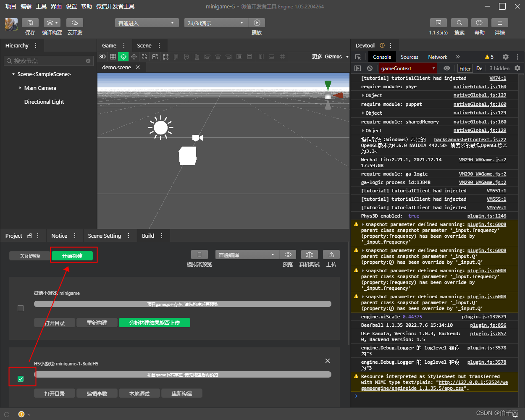Click the 开始构建 green button
Image resolution: width=525 pixels, height=420 pixels.
click(72, 256)
